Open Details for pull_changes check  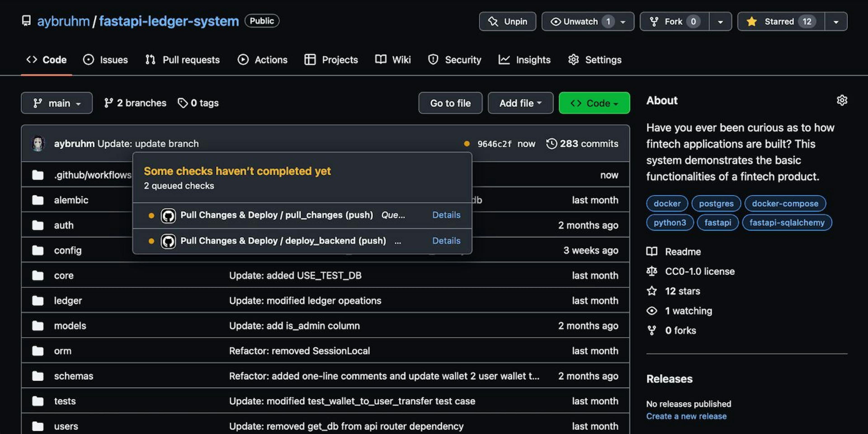(446, 215)
